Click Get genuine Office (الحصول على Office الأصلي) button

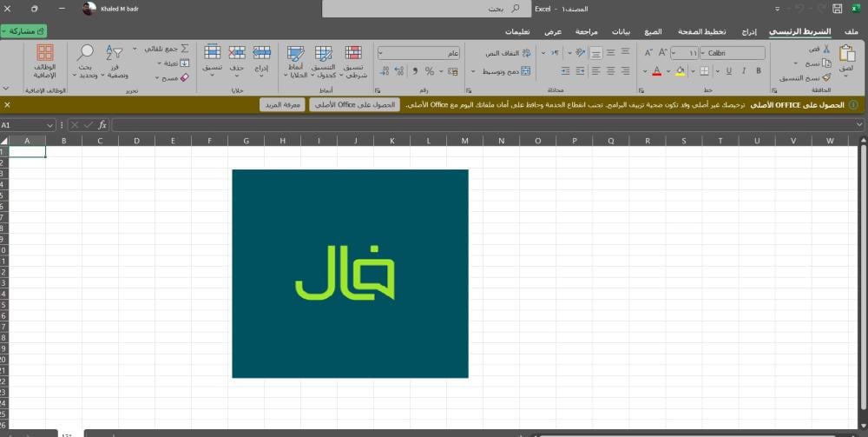pos(354,104)
